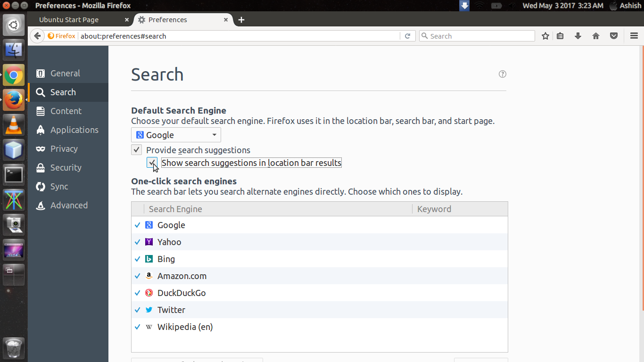The image size is (644, 362).
Task: Click the reload button in the address bar
Action: point(407,36)
